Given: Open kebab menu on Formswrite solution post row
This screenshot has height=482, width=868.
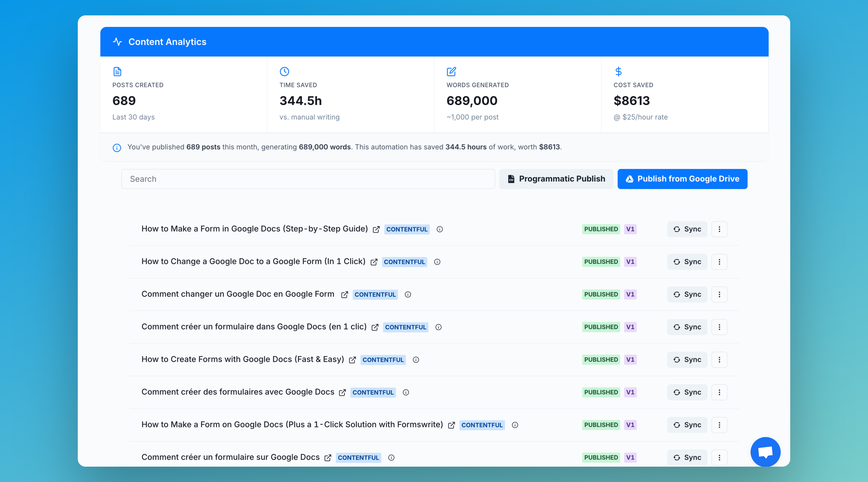Looking at the screenshot, I should 719,425.
